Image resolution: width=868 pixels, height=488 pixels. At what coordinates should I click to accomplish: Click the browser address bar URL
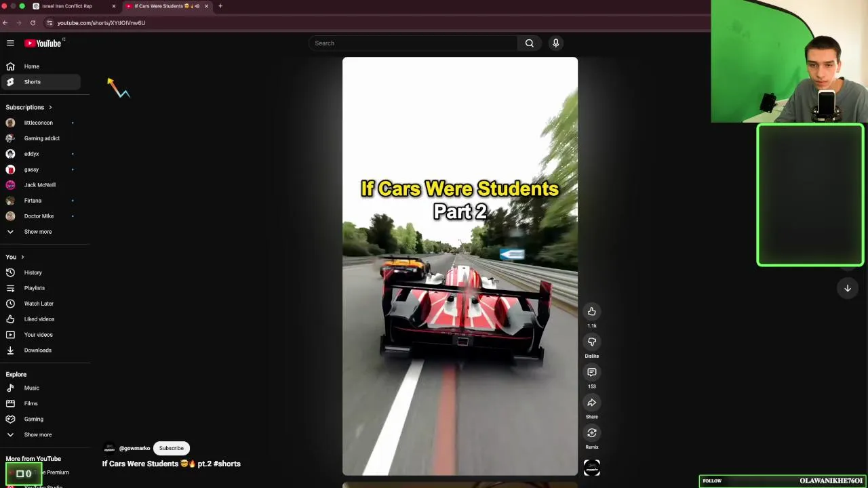[101, 23]
